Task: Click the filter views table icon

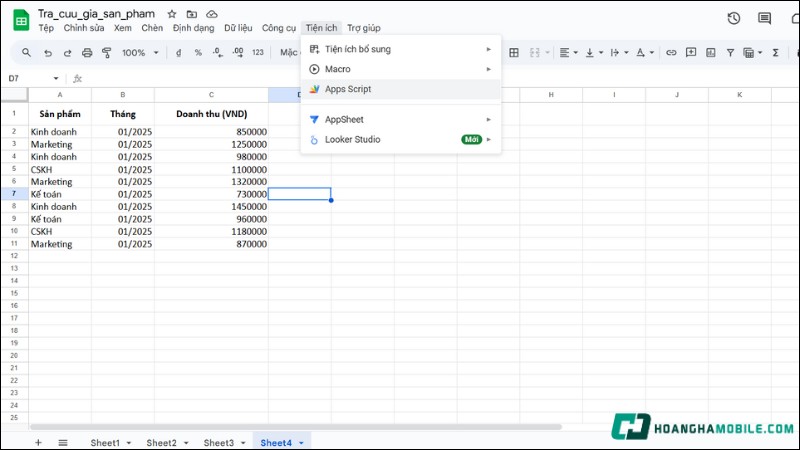Action: (748, 53)
